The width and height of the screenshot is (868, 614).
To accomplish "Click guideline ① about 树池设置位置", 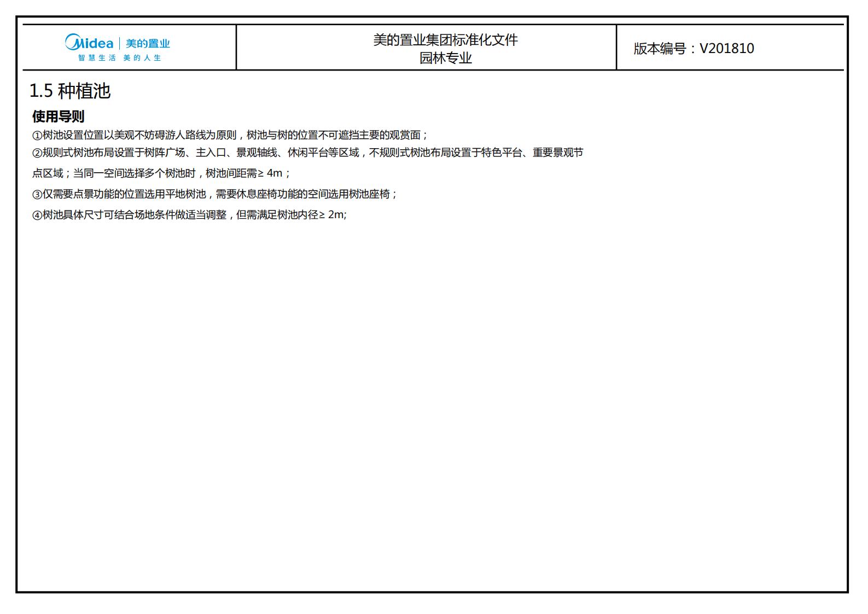I will click(x=230, y=135).
